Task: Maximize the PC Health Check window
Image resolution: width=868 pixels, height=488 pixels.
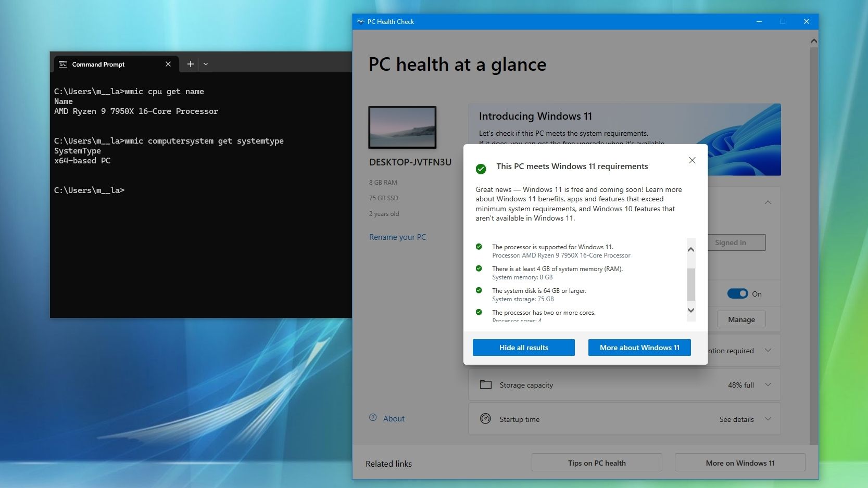Action: [783, 21]
